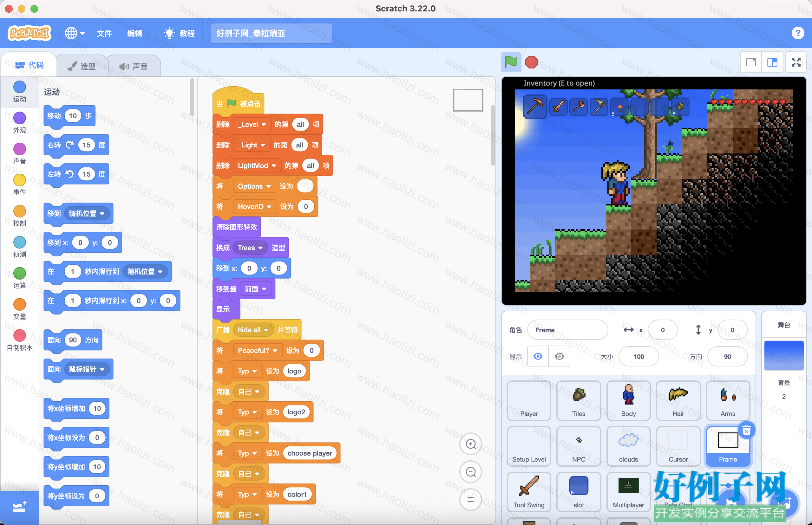Open the Peaceful? variable dropdown
The height and width of the screenshot is (525, 812).
point(258,350)
